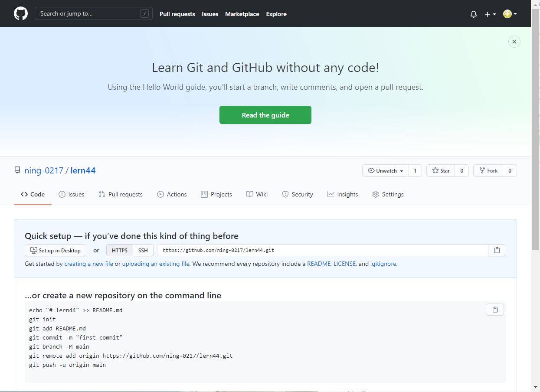The width and height of the screenshot is (540, 392).
Task: Star the lern44 repository
Action: click(441, 170)
